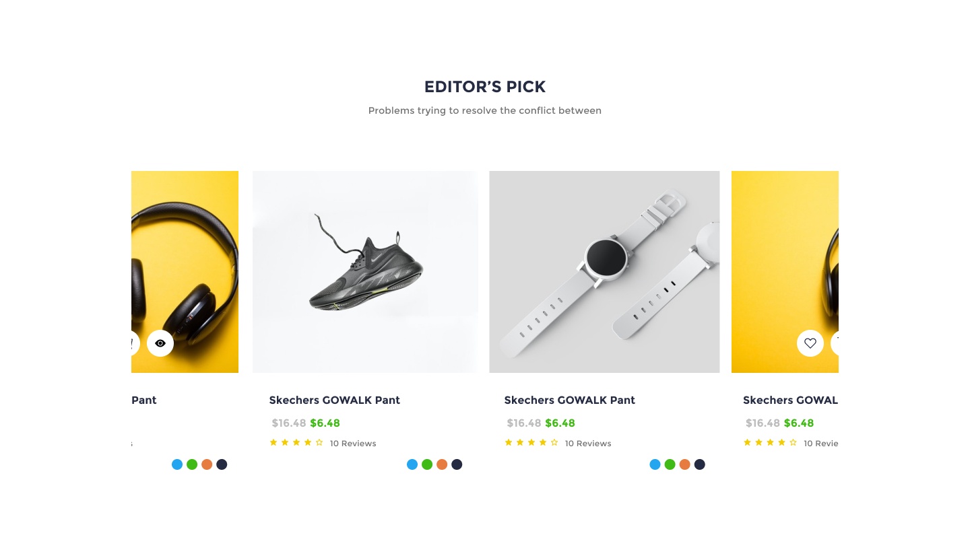Add right headphones product to wishlist heart

[x=810, y=343]
